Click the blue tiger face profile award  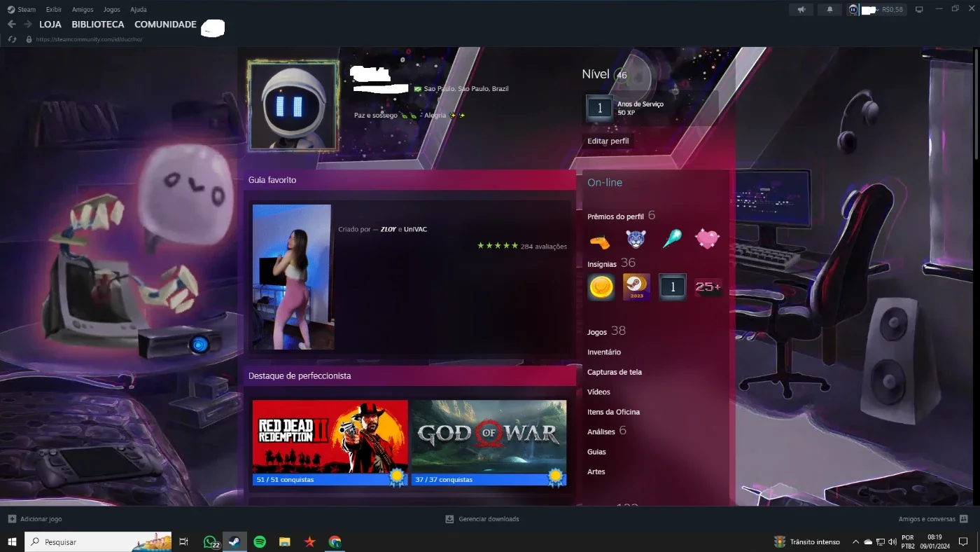[x=636, y=240]
